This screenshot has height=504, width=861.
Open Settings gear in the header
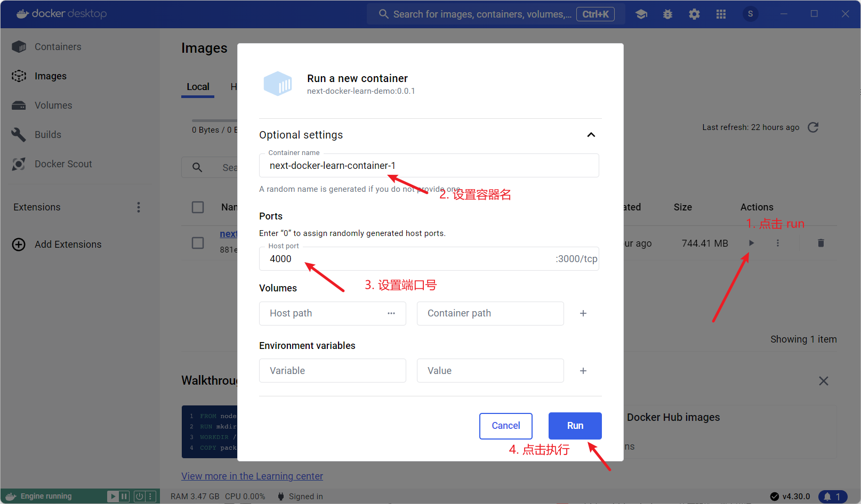pos(694,14)
